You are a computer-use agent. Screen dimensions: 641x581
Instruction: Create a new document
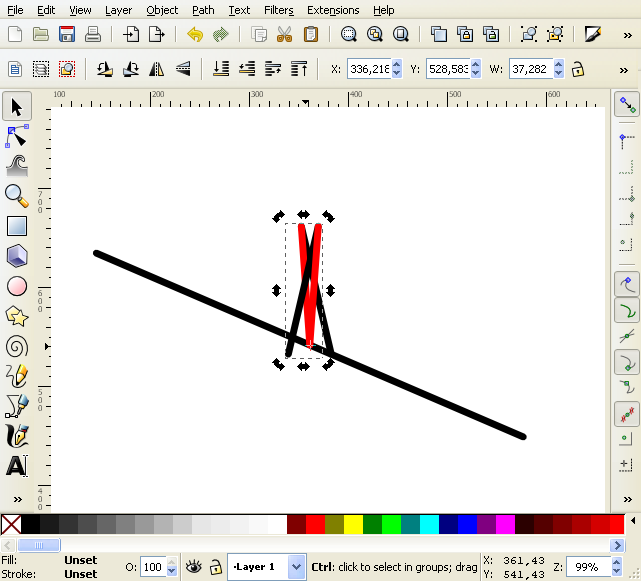15,34
